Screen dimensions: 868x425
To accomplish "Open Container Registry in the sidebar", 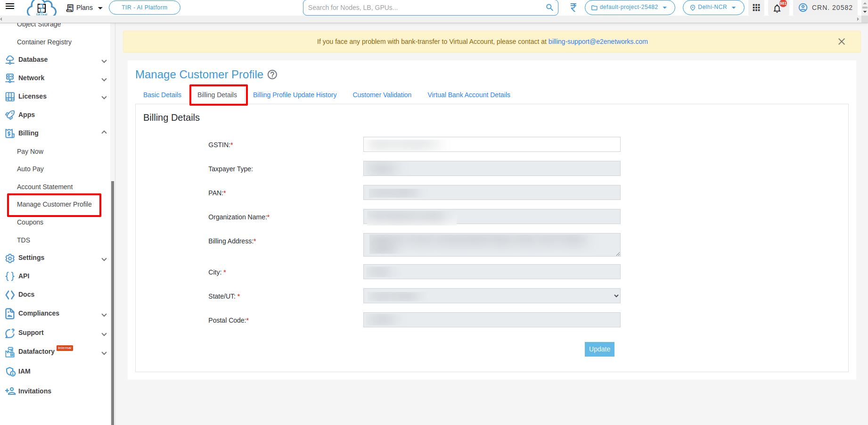I will point(44,42).
